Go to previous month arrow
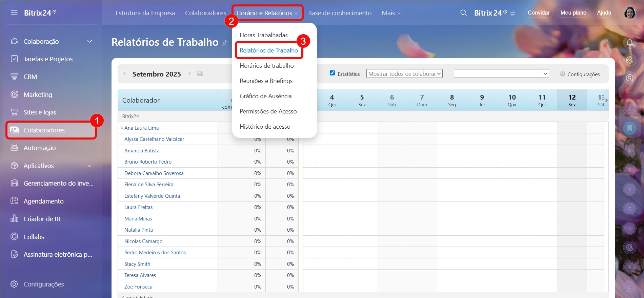The height and width of the screenshot is (298, 644). pos(124,74)
